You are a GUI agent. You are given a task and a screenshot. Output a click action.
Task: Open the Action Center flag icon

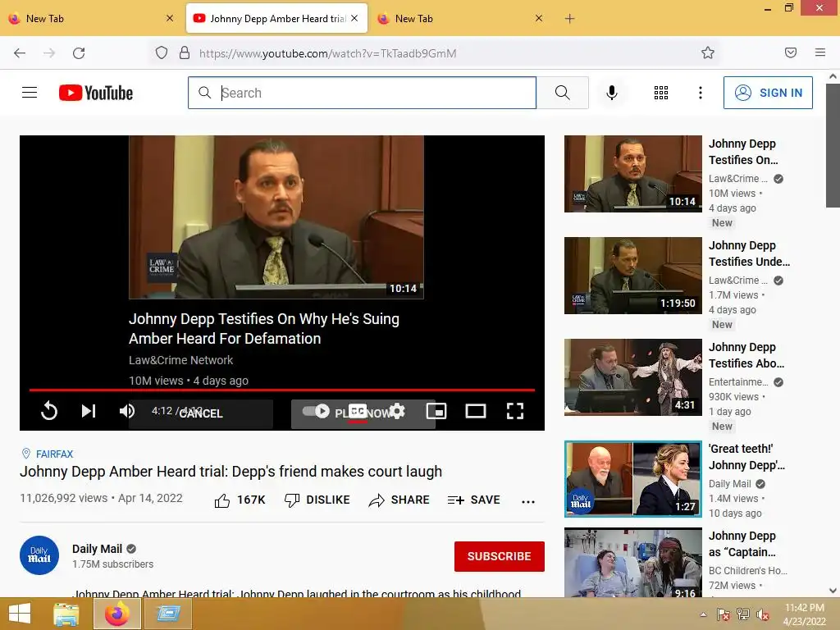click(x=724, y=614)
